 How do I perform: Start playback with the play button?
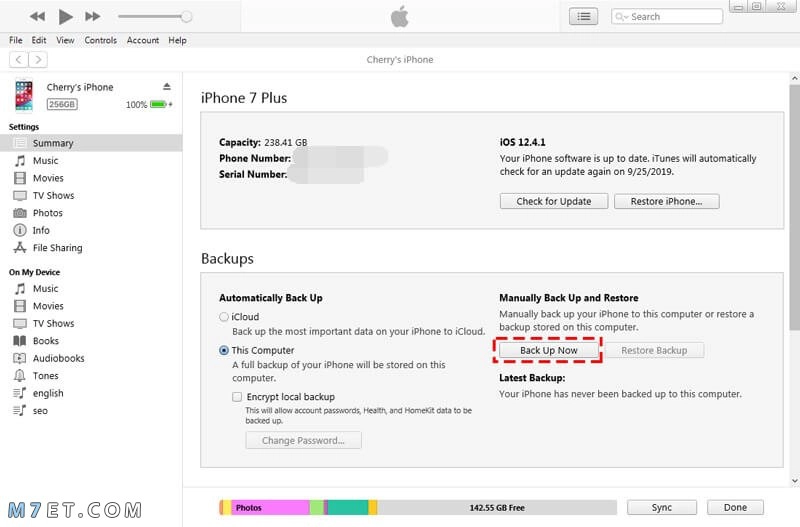(65, 16)
